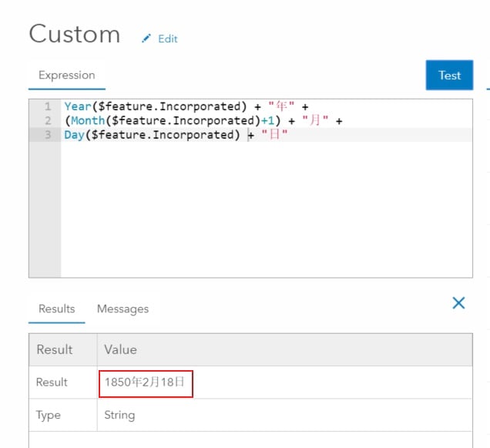Screen dimensions: 490x448
Task: Place cursor on the Month function keyword
Action: pyautogui.click(x=86, y=121)
